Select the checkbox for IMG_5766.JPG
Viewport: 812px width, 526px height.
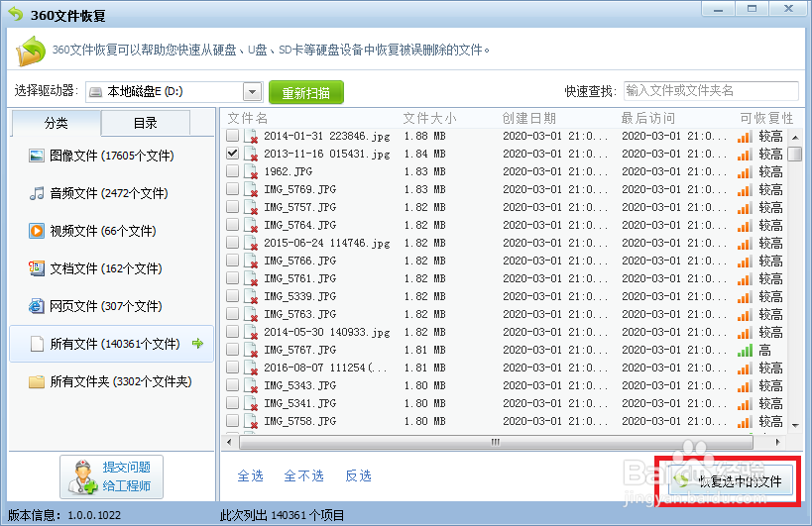(233, 261)
